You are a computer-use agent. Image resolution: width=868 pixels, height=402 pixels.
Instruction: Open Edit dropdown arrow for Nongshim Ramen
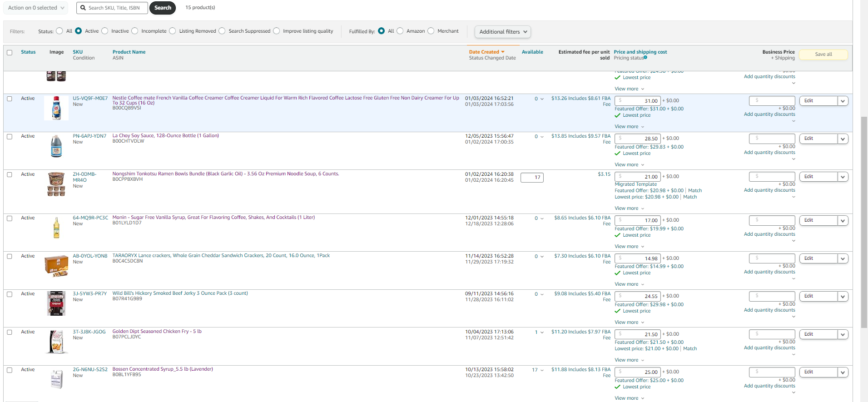tap(843, 177)
